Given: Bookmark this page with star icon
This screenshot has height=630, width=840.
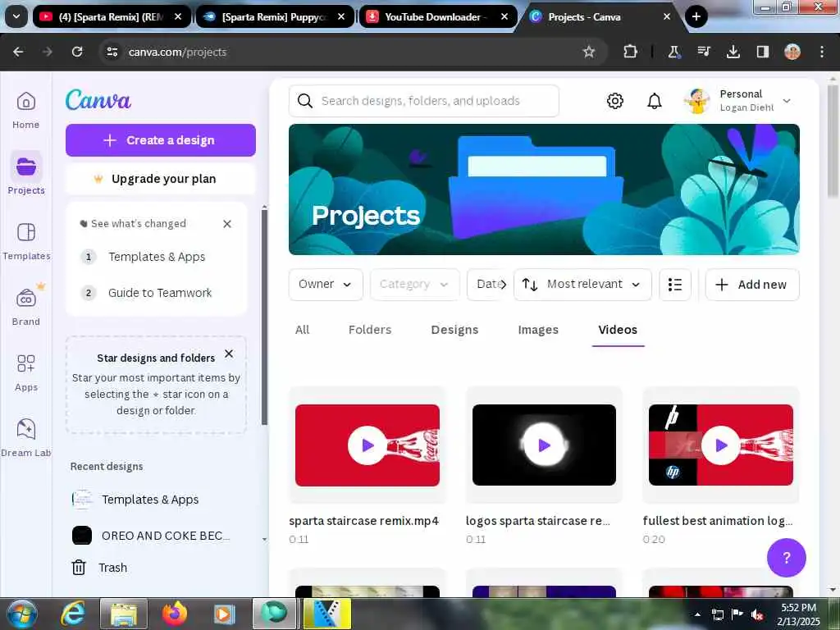Looking at the screenshot, I should pos(589,52).
